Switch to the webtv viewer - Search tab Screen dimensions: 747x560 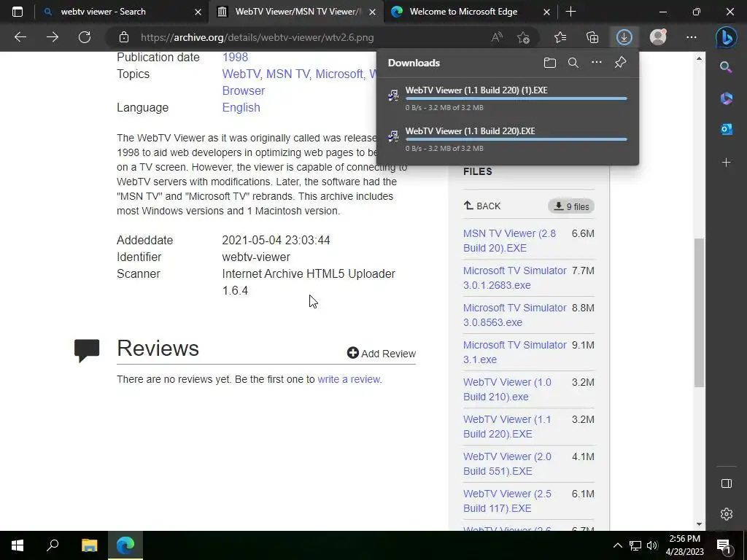(x=122, y=12)
